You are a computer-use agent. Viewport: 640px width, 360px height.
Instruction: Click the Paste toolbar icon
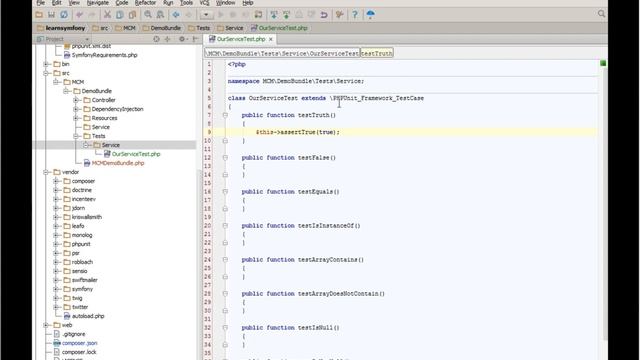click(x=132, y=15)
